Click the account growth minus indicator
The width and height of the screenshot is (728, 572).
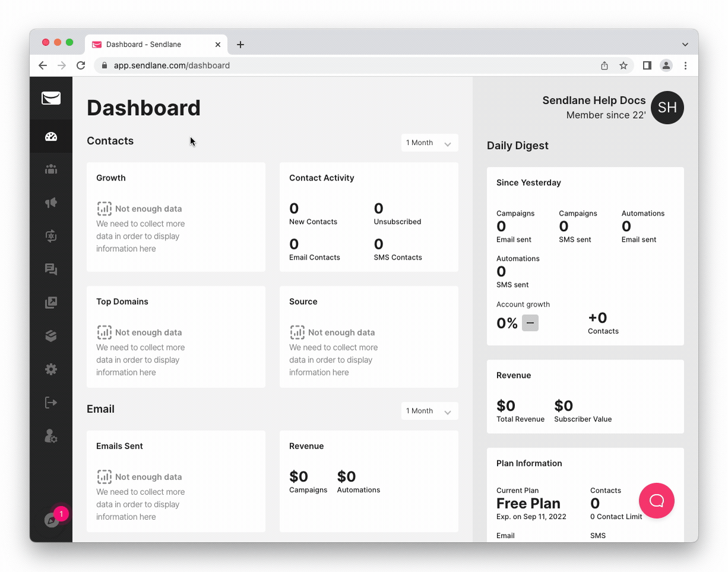530,323
